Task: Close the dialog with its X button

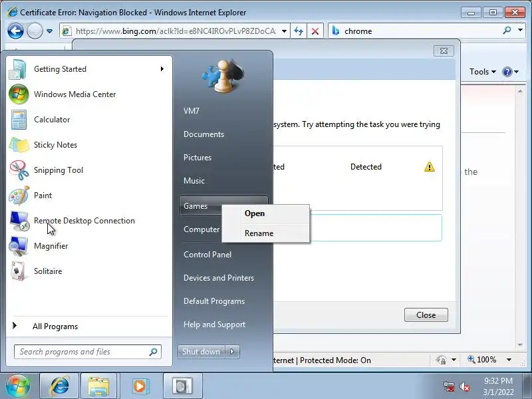Action: click(x=444, y=51)
